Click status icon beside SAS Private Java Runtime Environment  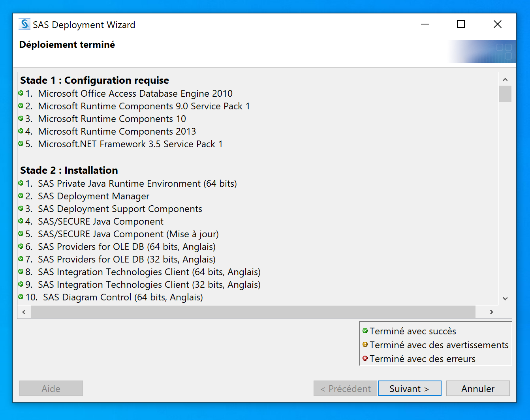tap(21, 183)
